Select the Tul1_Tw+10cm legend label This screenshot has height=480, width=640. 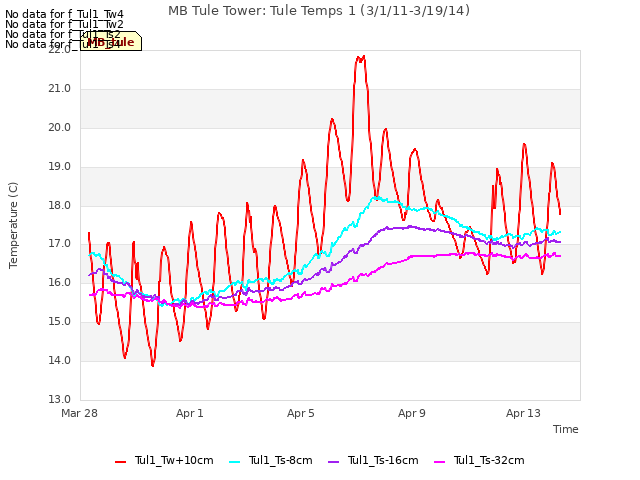(174, 460)
